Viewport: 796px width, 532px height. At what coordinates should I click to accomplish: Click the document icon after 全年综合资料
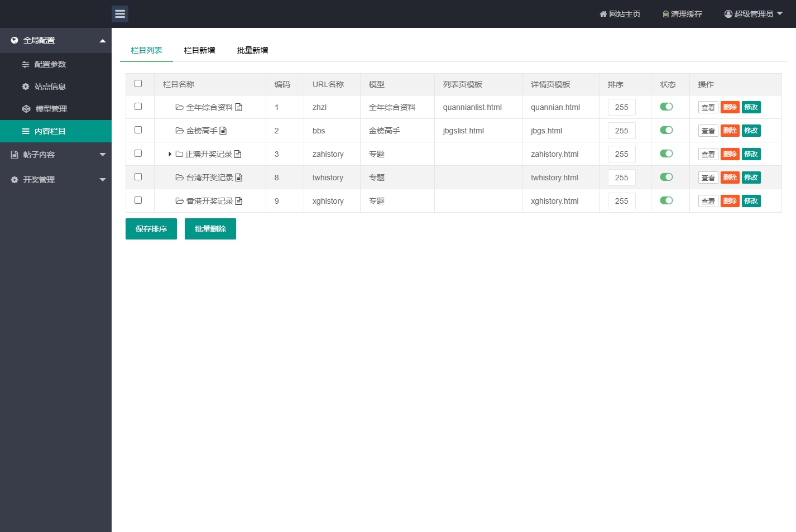click(239, 107)
